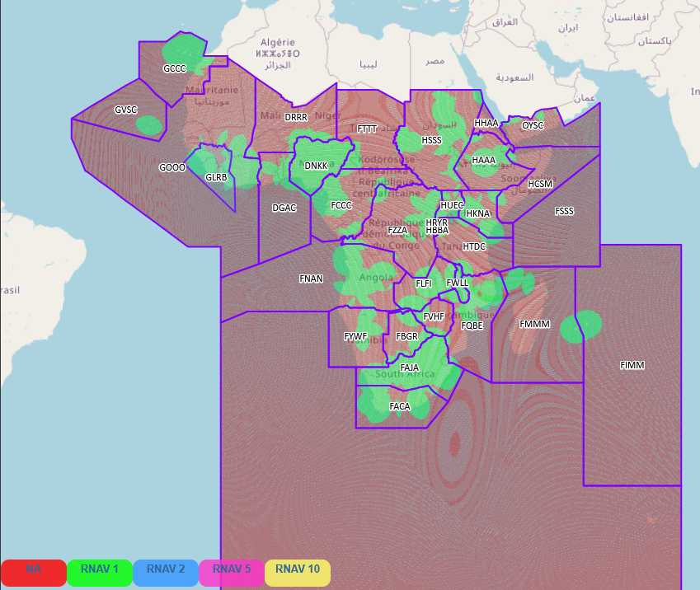Click the FACA region label
The image size is (700, 590).
tap(400, 406)
